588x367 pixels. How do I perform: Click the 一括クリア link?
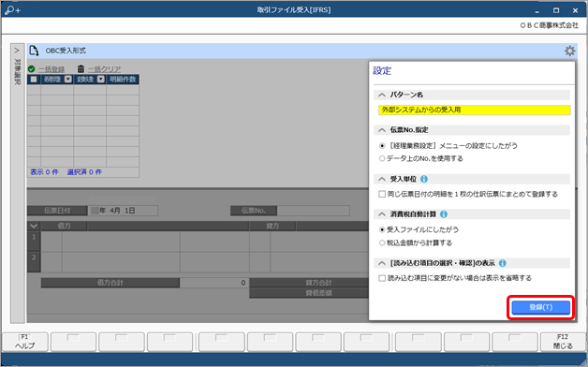104,69
